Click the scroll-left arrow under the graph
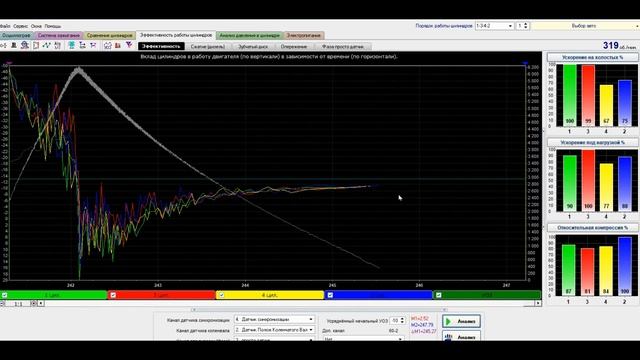Image resolution: width=640 pixels, height=360 pixels. click(40, 304)
